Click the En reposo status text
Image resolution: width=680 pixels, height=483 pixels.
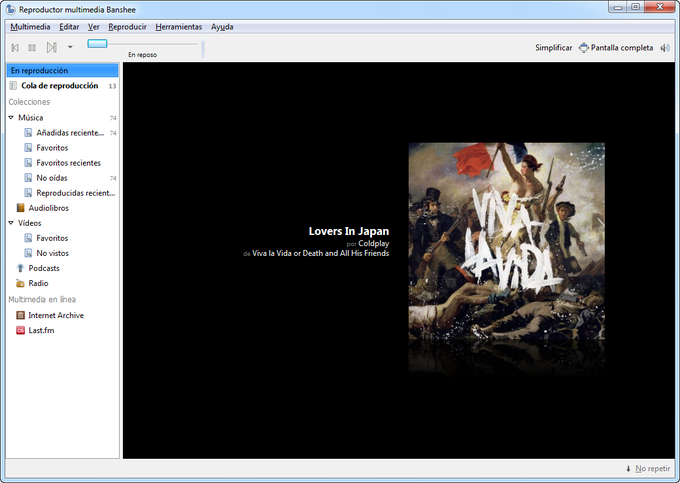(x=142, y=55)
